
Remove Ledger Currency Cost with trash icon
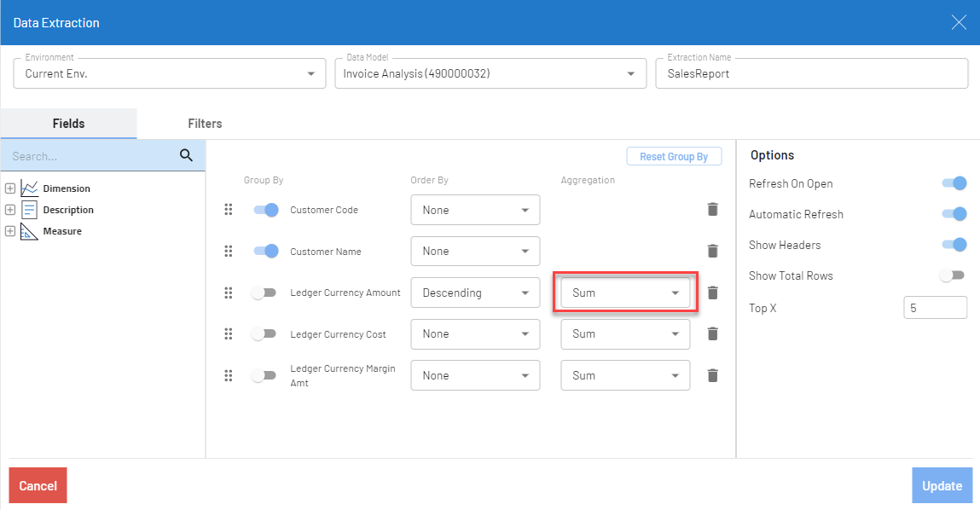[712, 333]
